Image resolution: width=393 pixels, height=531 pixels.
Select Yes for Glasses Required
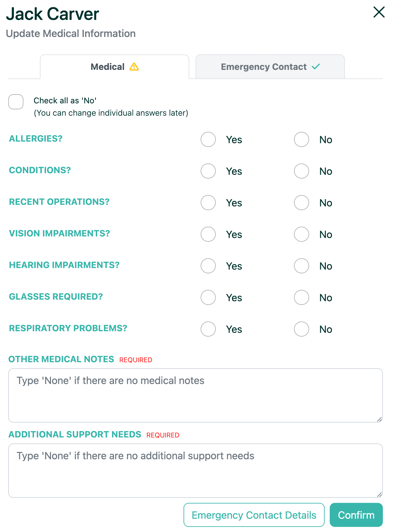208,297
